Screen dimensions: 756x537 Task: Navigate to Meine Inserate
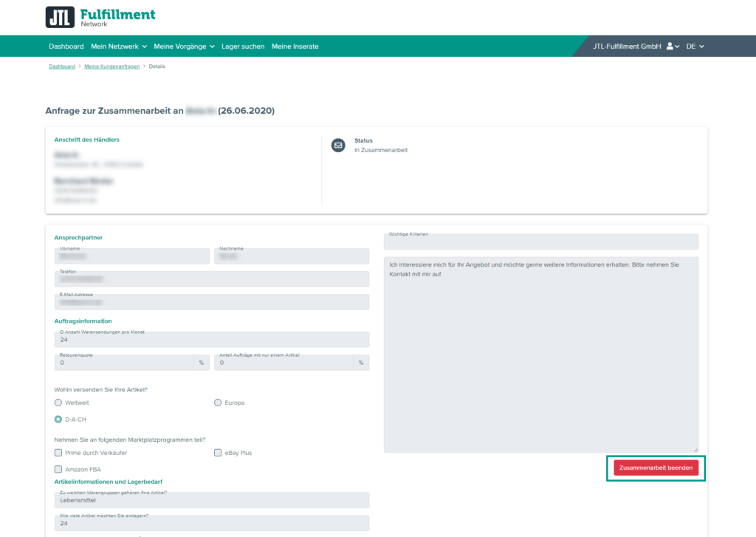tap(295, 47)
